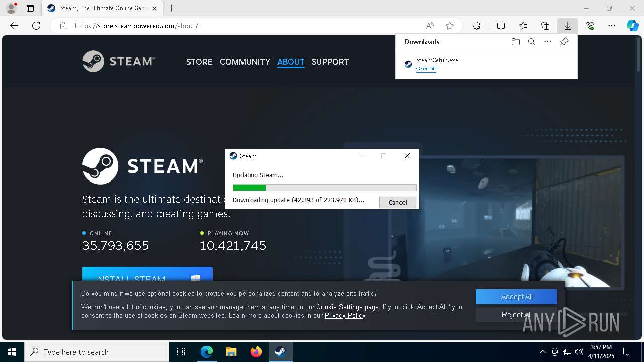Image resolution: width=644 pixels, height=362 pixels.
Task: Toggle split screen view icon
Action: click(x=501, y=26)
